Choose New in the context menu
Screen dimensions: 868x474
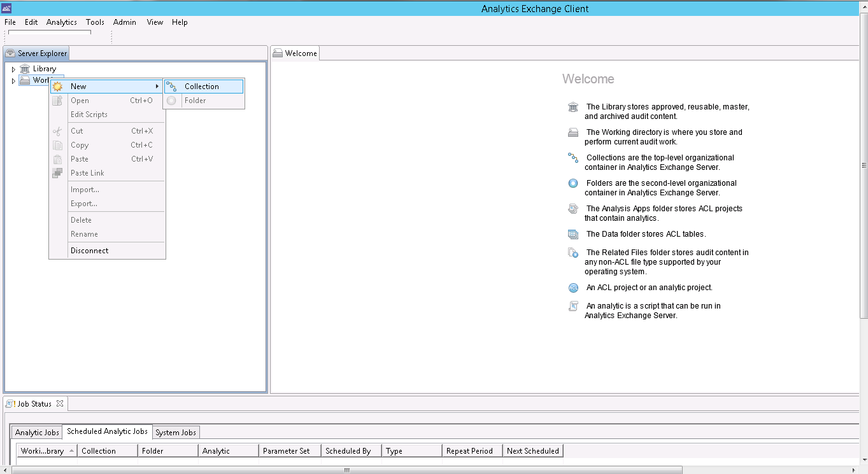(x=107, y=87)
